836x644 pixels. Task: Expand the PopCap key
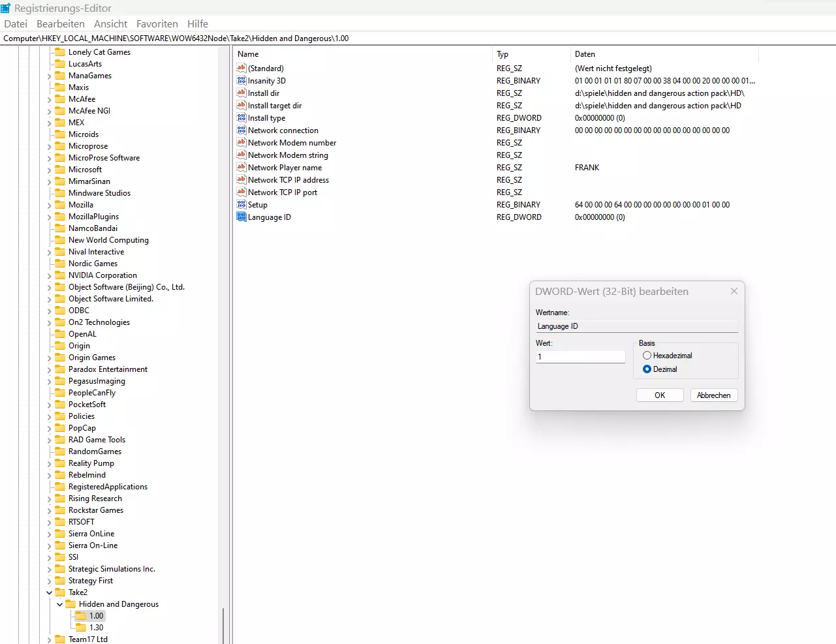pos(49,428)
